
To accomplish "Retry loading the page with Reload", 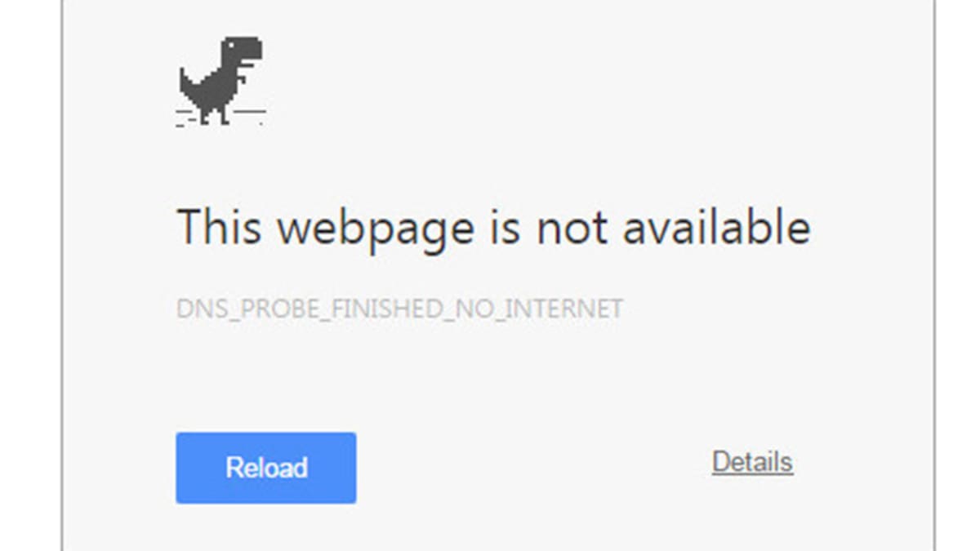I will pos(265,468).
